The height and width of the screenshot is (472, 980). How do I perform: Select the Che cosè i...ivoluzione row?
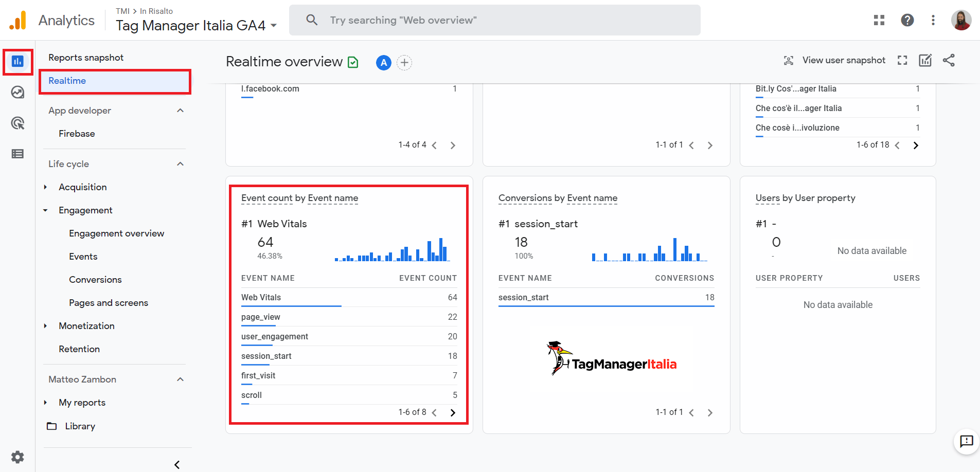tap(838, 128)
